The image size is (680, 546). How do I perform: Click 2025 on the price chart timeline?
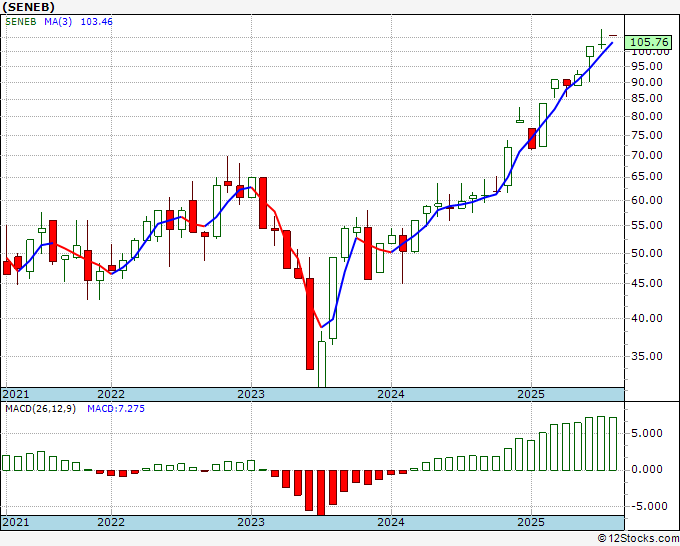(x=531, y=394)
